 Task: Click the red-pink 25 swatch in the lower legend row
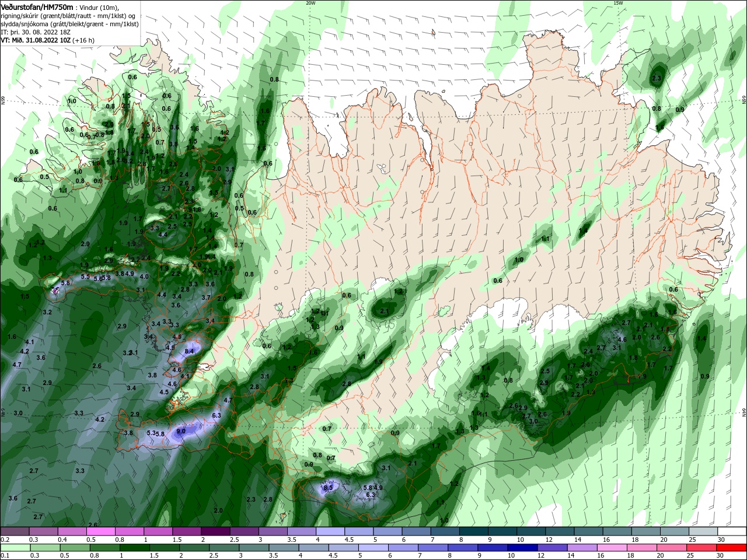click(703, 548)
